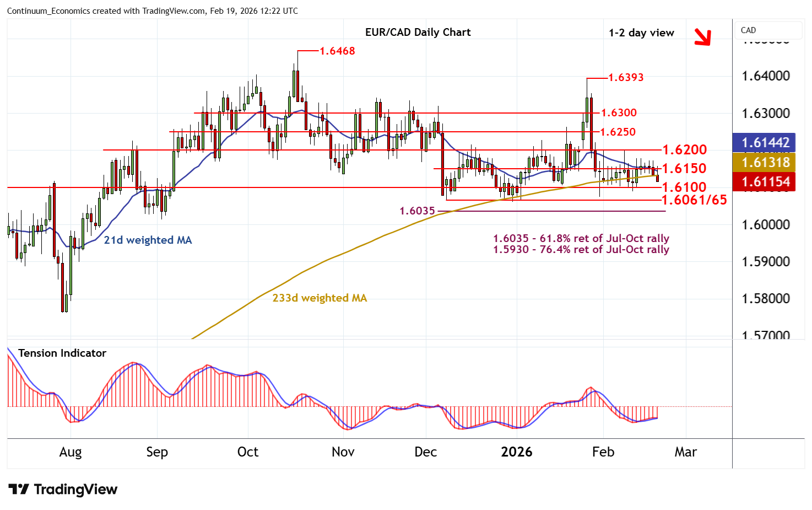Click the 2026 marker on time axis

point(516,452)
